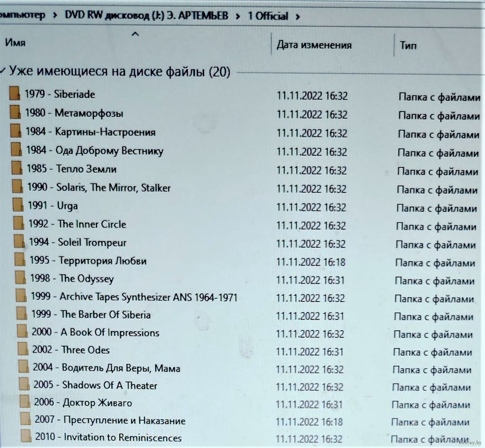Select group header 'Уже имеющиеся на диске файлы (20)'
Viewport: 485px width, 448px height.
[x=119, y=71]
